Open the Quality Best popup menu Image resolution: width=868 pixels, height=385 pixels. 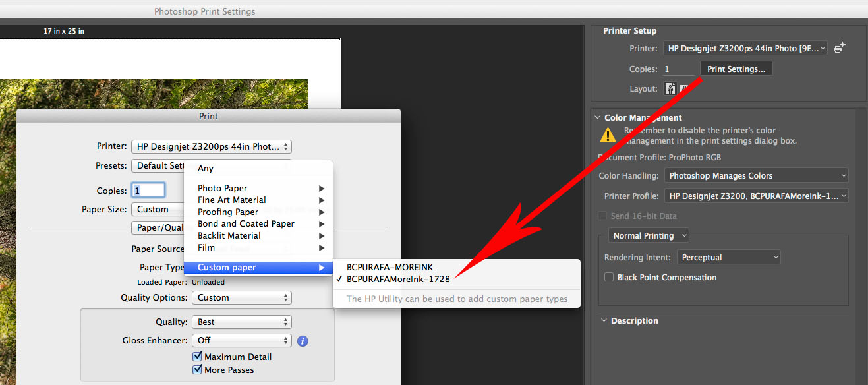pos(241,322)
